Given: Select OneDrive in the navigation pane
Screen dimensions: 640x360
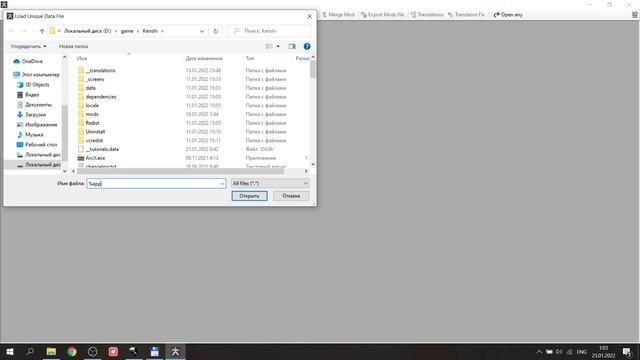Looking at the screenshot, I should click(32, 61).
